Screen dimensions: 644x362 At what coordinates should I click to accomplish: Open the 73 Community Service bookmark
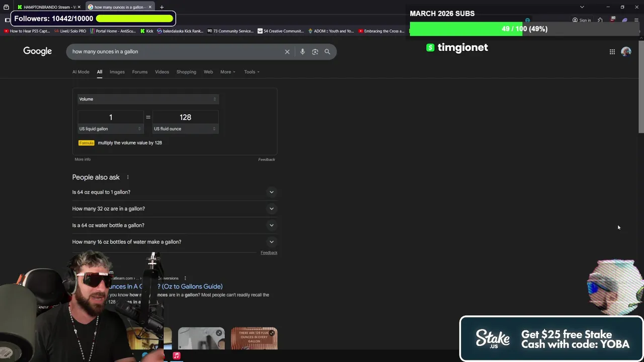click(x=230, y=31)
